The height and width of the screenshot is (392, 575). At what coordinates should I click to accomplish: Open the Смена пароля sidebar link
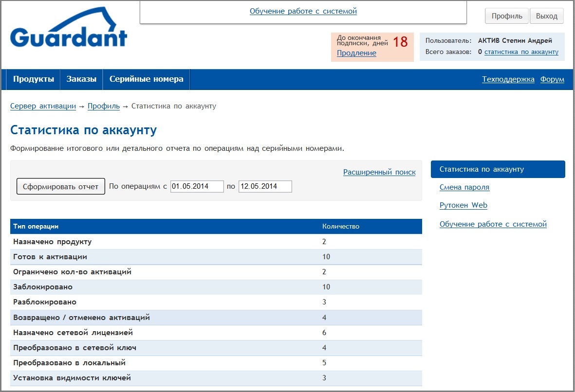click(x=464, y=187)
